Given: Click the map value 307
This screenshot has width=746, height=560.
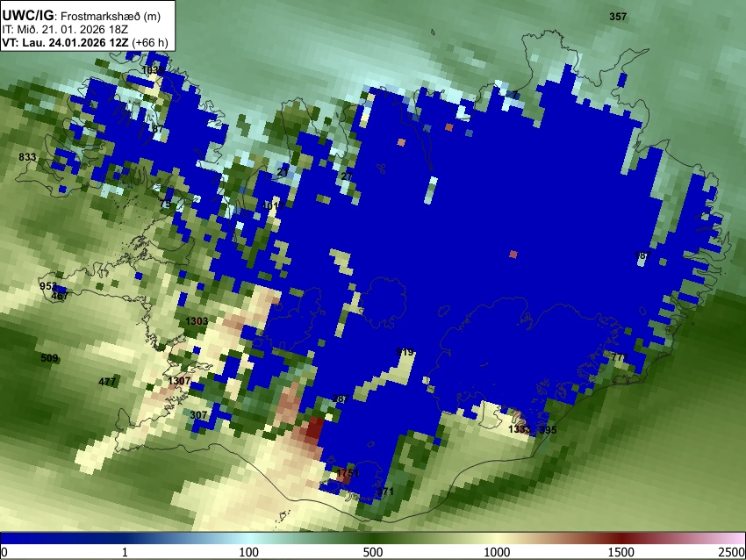Looking at the screenshot, I should point(198,415).
